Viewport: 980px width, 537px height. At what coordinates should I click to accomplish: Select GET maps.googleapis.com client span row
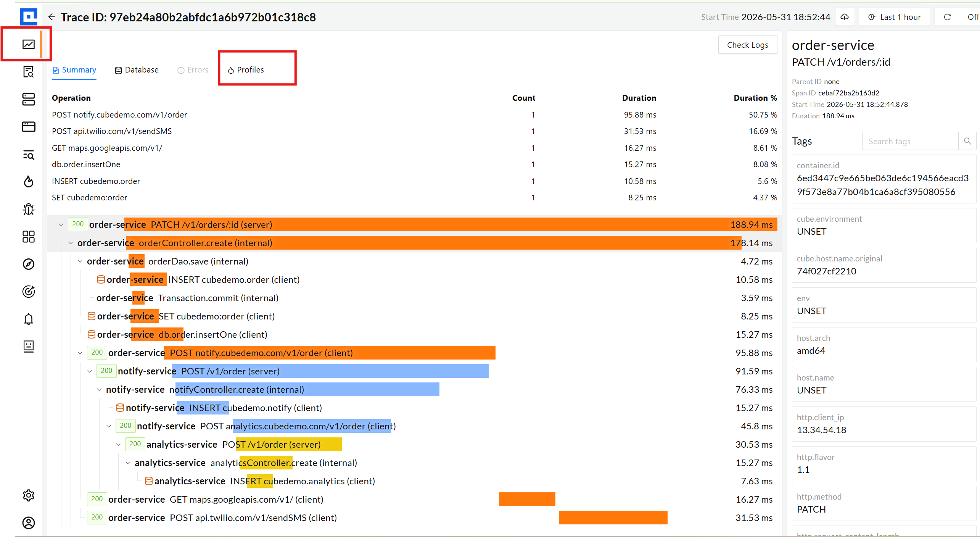(x=415, y=500)
